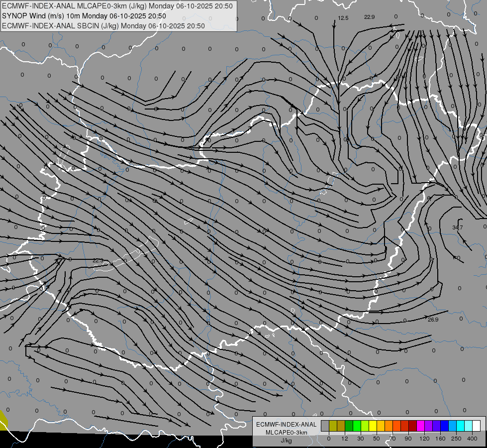Click the legend tick label 30
487x448 pixels.
coord(361,439)
